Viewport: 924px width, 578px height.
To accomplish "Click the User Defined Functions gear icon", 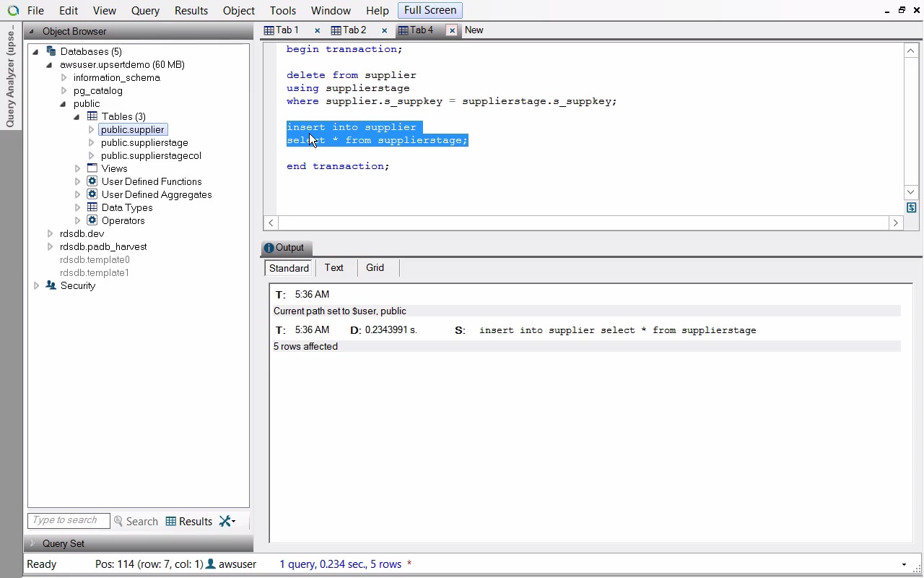I will click(92, 181).
